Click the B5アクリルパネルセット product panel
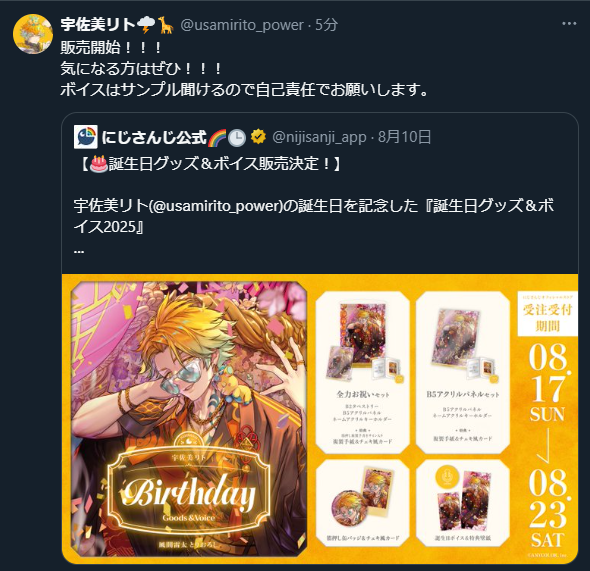The width and height of the screenshot is (590, 571). pyautogui.click(x=463, y=373)
